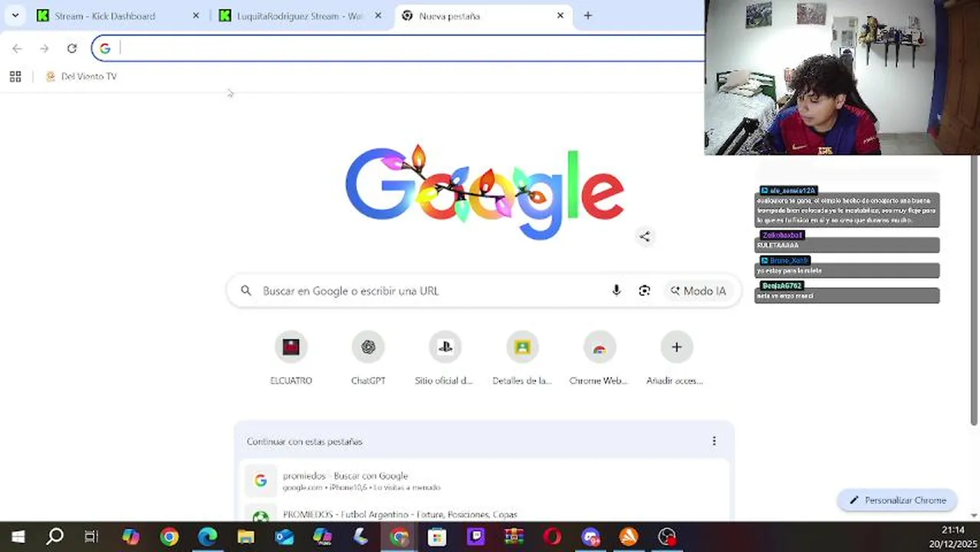The width and height of the screenshot is (980, 552).
Task: Click the magnifier icon in search box
Action: 245,291
